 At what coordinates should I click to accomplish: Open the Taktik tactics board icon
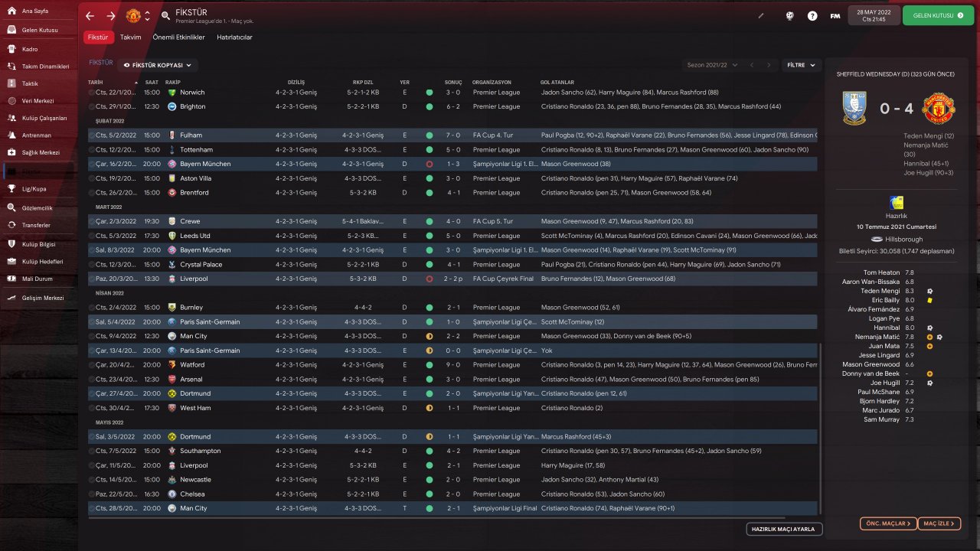[12, 83]
